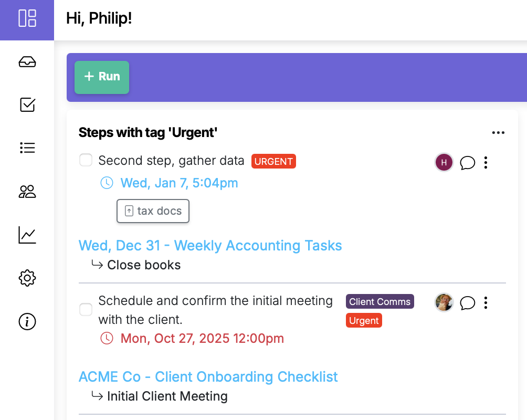527x420 pixels.
Task: Open the 'tax docs' attachment
Action: pyautogui.click(x=153, y=211)
